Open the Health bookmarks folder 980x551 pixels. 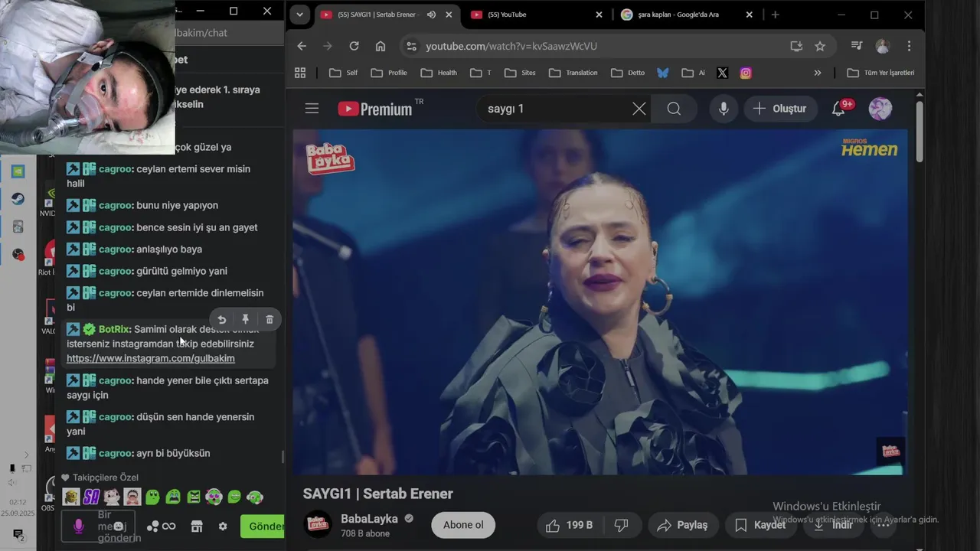pyautogui.click(x=438, y=73)
